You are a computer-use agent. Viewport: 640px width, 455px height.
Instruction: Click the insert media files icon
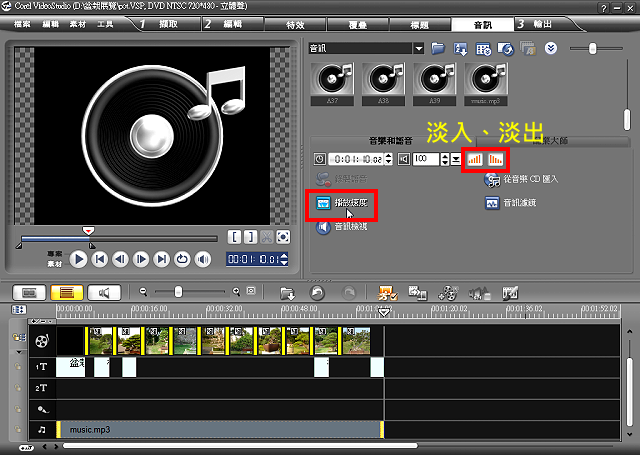(287, 293)
